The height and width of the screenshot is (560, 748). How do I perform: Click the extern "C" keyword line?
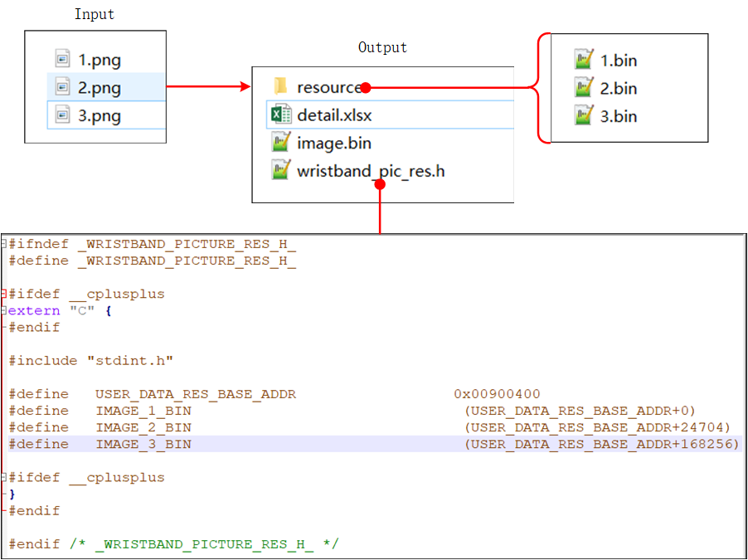(x=58, y=310)
